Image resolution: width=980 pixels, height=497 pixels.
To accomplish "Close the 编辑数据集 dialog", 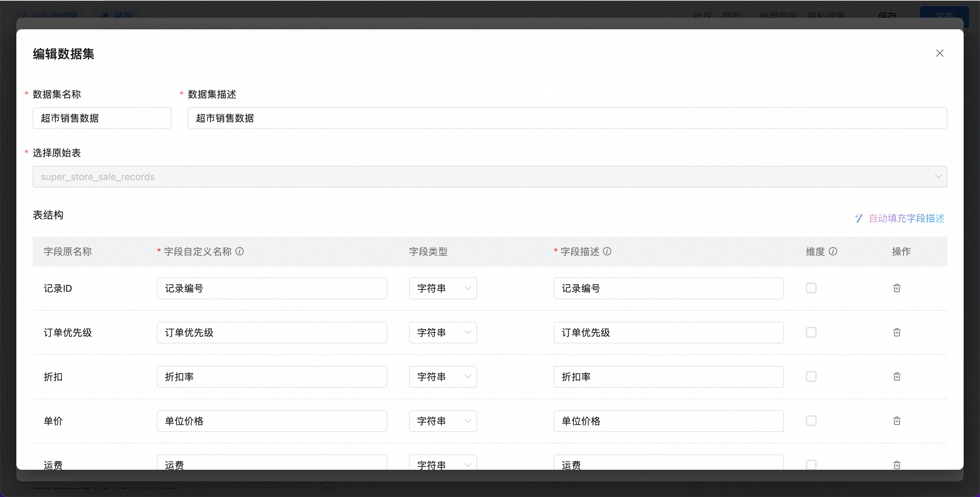I will pyautogui.click(x=940, y=53).
